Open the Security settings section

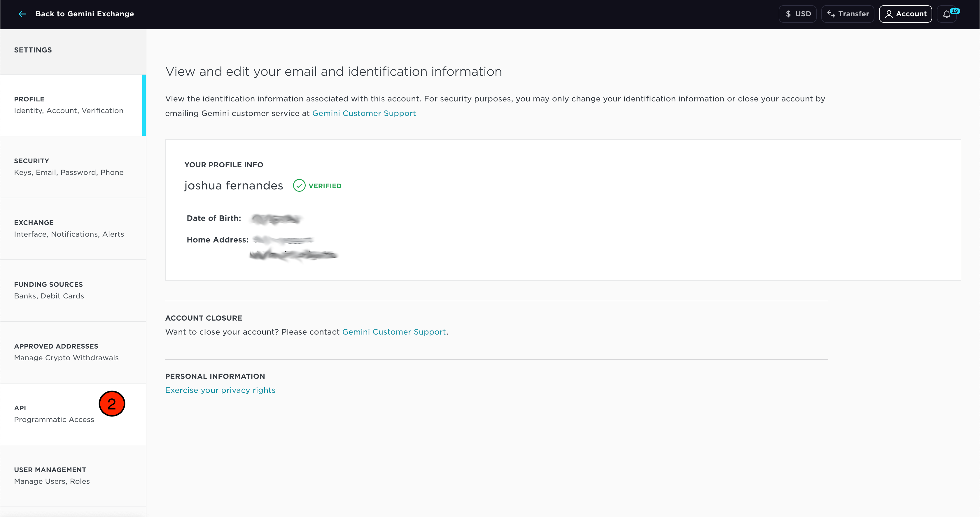point(73,166)
